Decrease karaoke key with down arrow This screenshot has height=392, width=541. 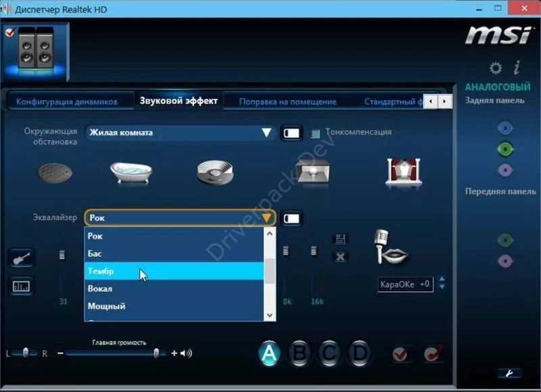pyautogui.click(x=442, y=287)
